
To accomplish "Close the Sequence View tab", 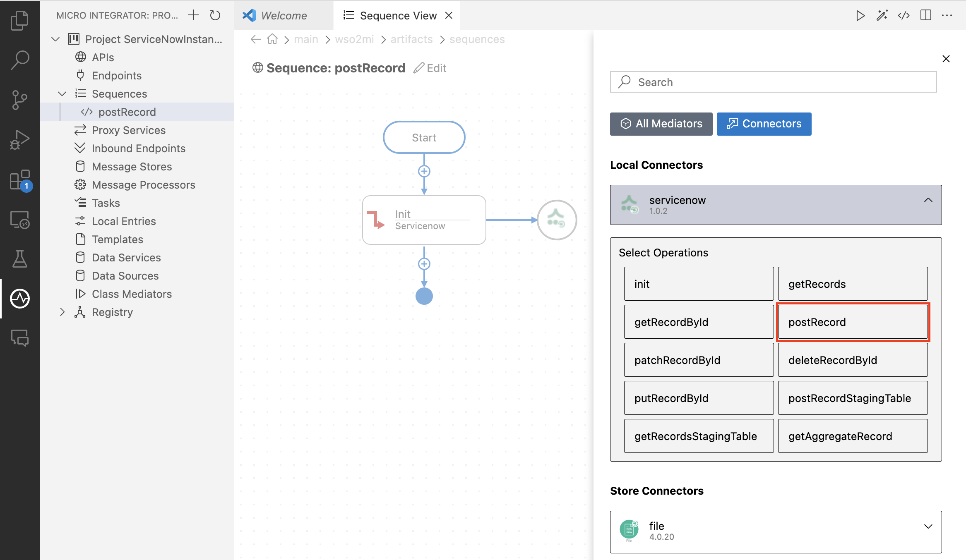I will (449, 16).
